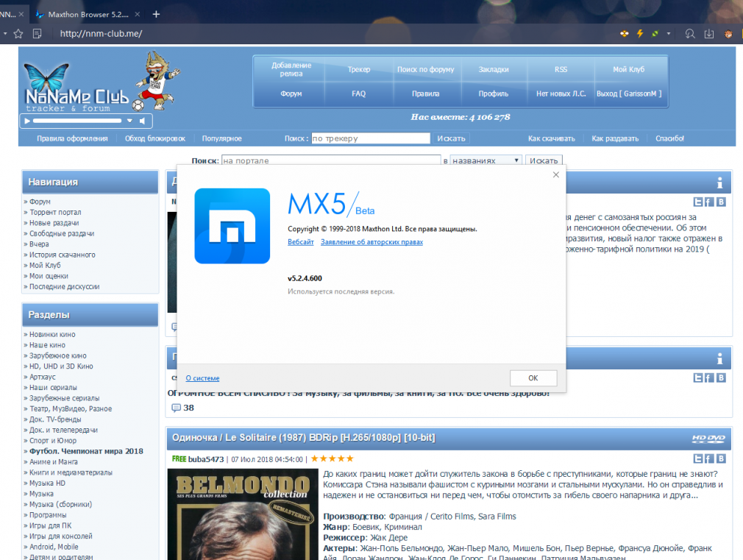Image resolution: width=743 pixels, height=560 pixels.
Task: Open the Профиль menu item
Action: click(494, 94)
